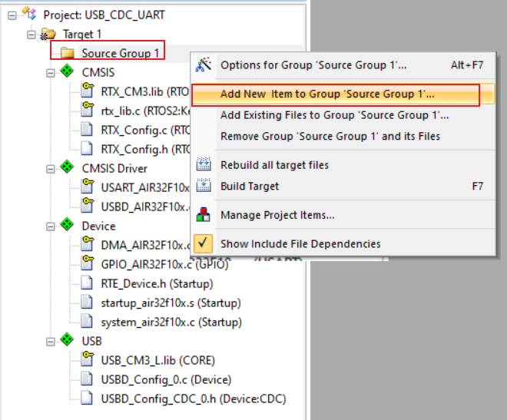Viewport: 507px width, 420px height.
Task: Select DMA_AIR32F10x.c file name
Action: pyautogui.click(x=145, y=246)
